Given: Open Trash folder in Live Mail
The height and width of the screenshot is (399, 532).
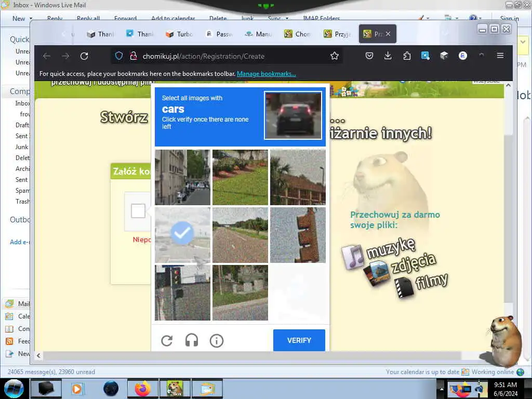Looking at the screenshot, I should coord(22,202).
